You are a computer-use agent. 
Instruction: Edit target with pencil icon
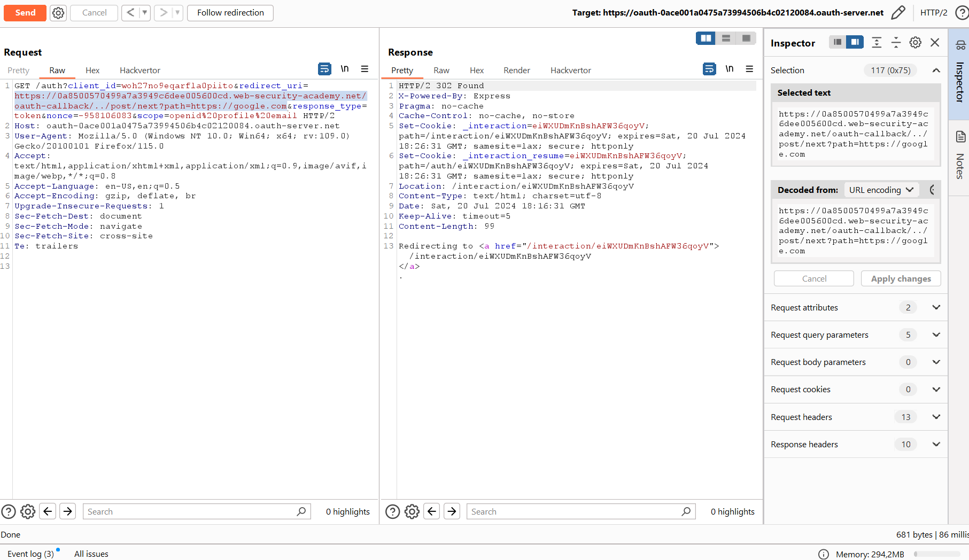pos(898,13)
